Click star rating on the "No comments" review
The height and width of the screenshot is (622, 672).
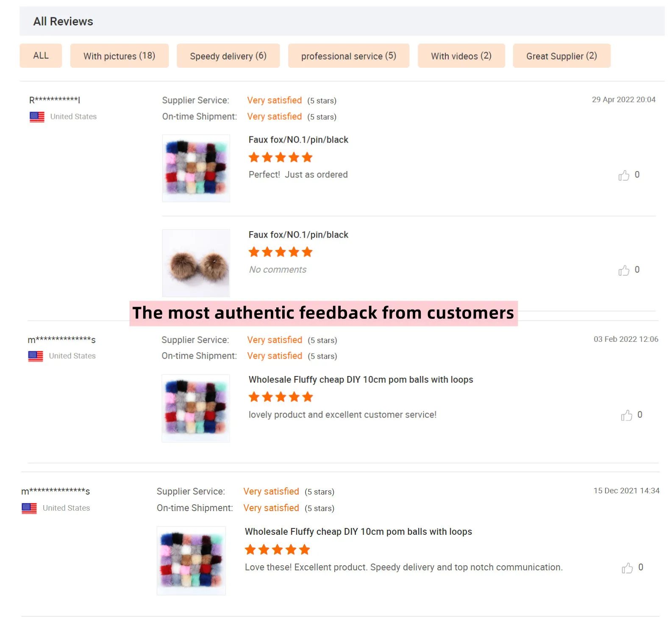pyautogui.click(x=280, y=252)
